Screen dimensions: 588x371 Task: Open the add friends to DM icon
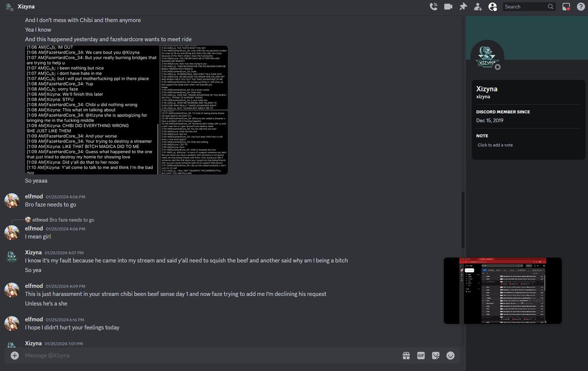click(x=477, y=6)
